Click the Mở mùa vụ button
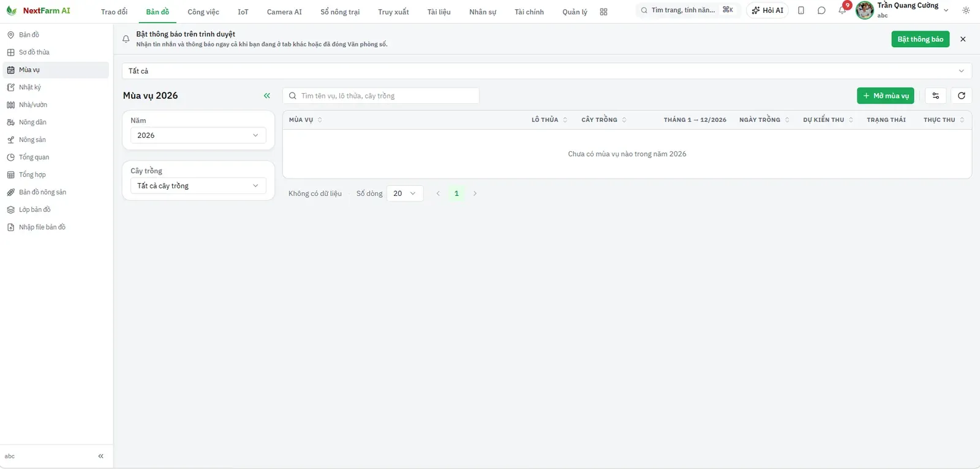 click(886, 96)
